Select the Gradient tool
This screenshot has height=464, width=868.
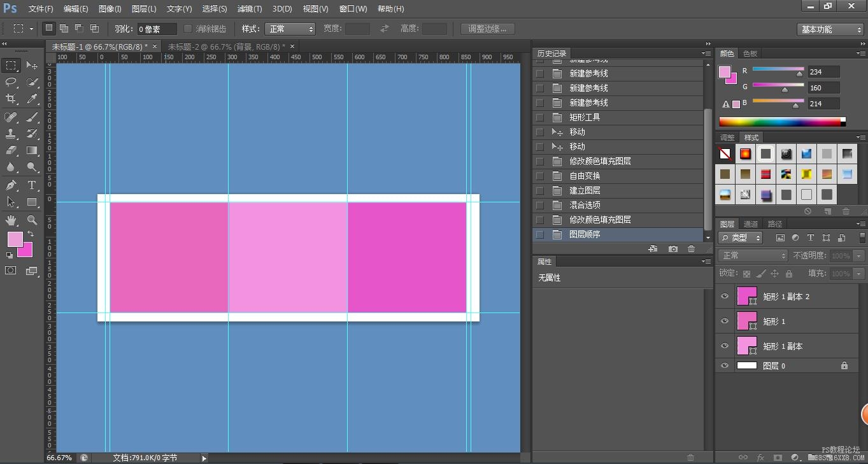tap(32, 151)
